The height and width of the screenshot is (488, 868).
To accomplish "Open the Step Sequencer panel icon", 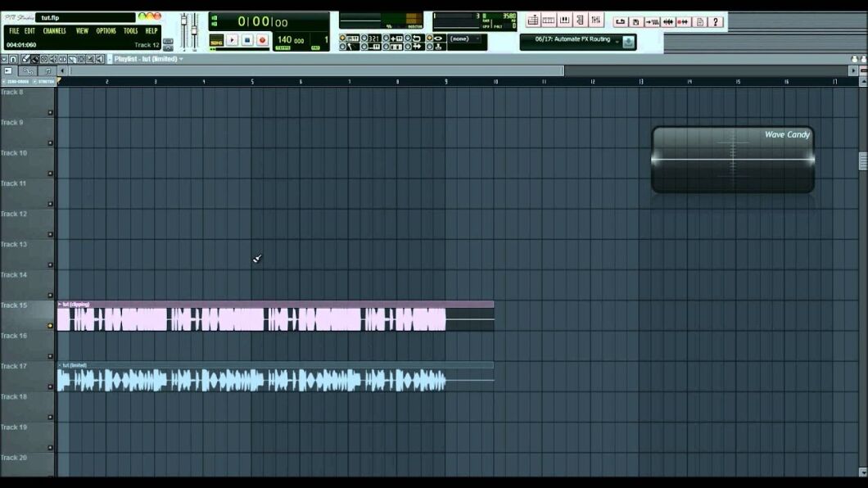I will [x=549, y=20].
